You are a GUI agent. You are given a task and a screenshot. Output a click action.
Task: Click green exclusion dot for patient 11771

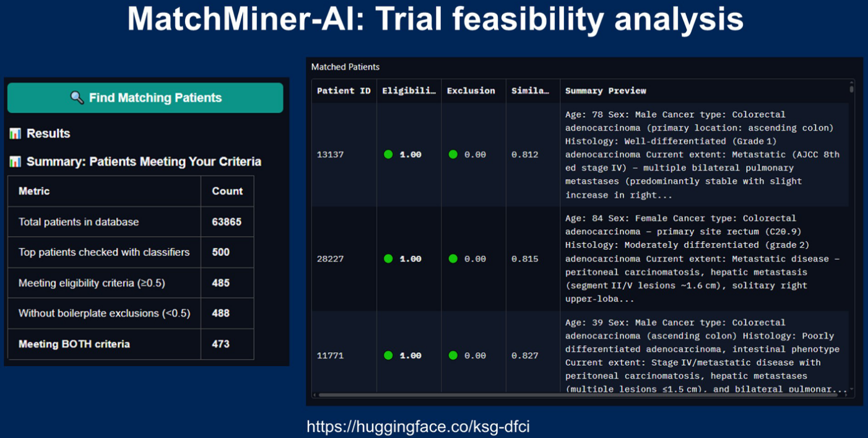[453, 356]
